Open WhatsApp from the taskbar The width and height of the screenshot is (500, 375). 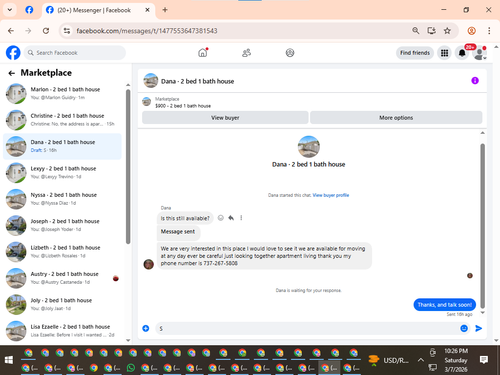coord(131,368)
